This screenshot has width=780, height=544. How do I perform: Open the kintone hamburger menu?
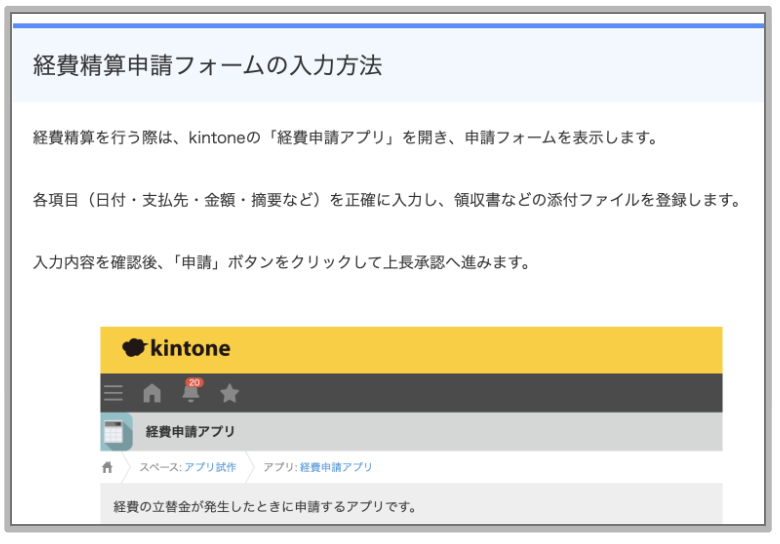pos(114,393)
